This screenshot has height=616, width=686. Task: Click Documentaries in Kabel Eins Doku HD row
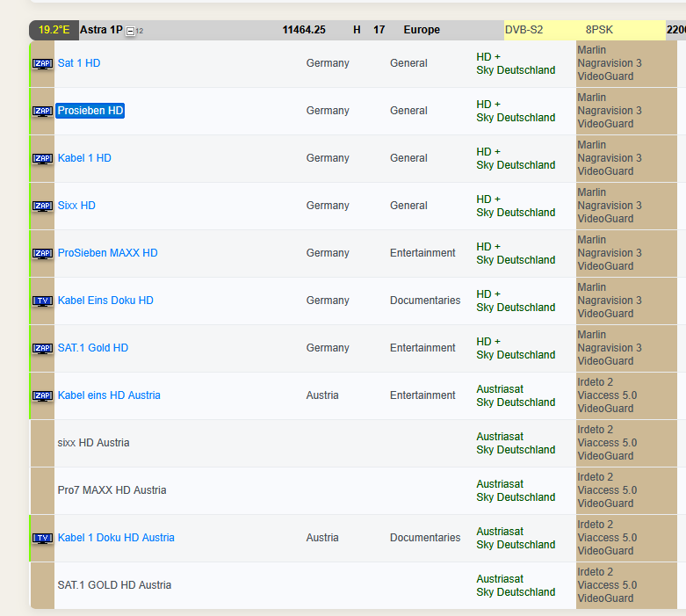click(425, 301)
